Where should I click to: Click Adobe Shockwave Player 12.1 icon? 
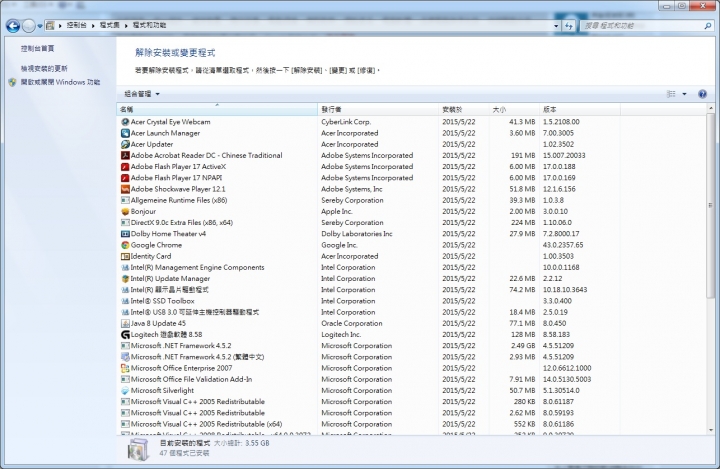pyautogui.click(x=125, y=189)
